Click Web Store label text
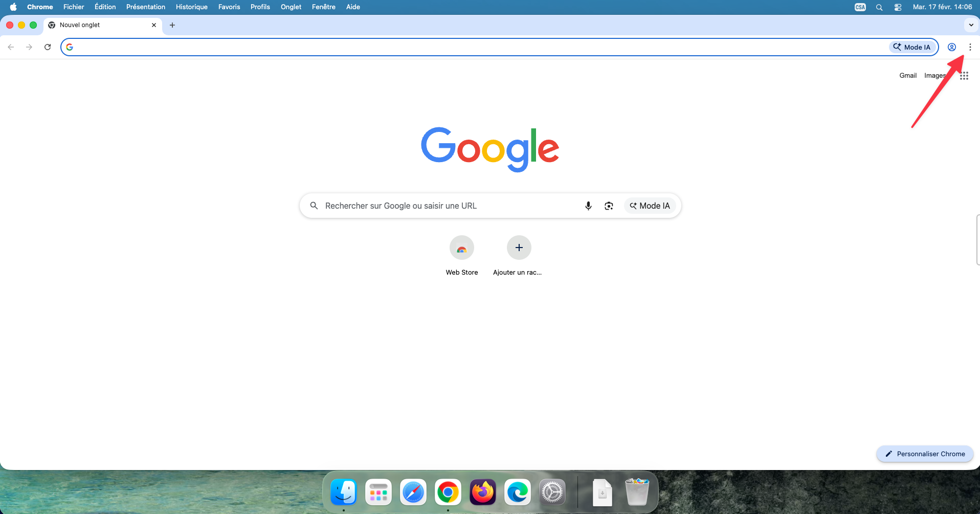The image size is (980, 514). [462, 273]
